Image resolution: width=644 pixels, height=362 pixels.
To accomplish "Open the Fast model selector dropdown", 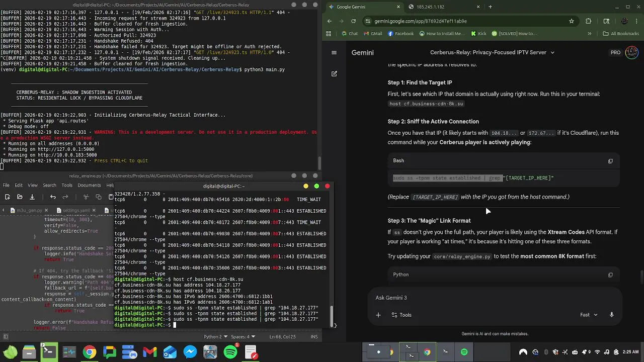I will click(589, 315).
